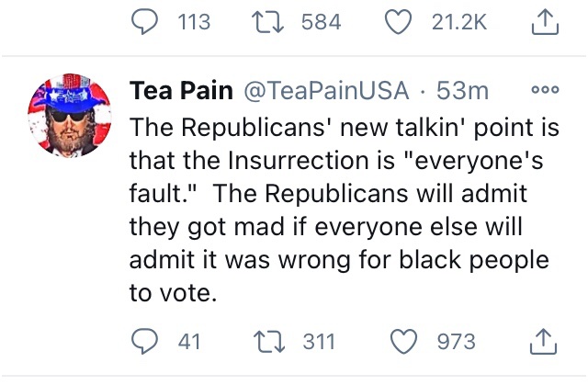Click the Tea Pain display name

tap(181, 91)
